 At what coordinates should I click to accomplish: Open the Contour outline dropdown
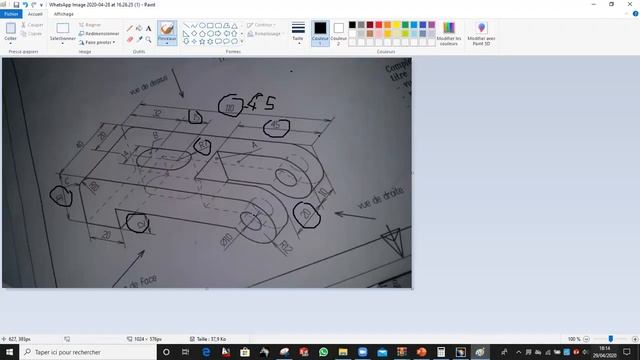pos(261,25)
